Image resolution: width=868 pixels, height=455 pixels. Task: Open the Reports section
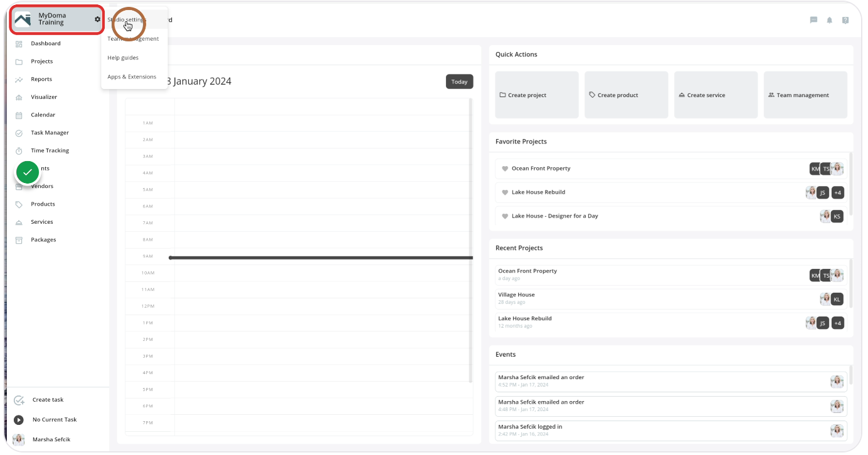point(41,80)
